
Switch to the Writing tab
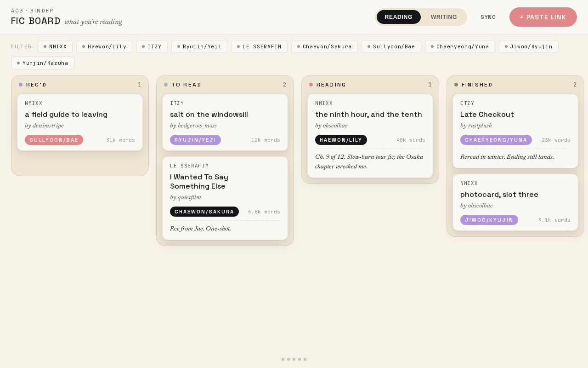(444, 17)
